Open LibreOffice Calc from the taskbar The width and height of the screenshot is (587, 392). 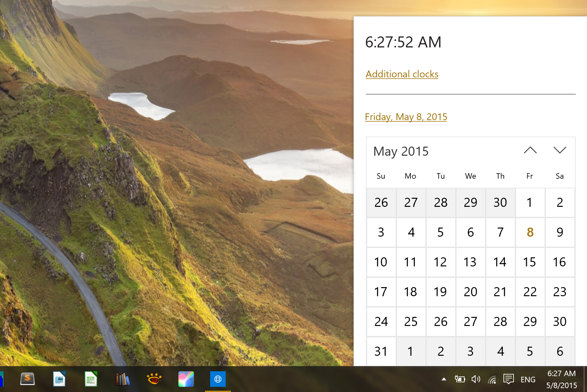click(x=91, y=379)
